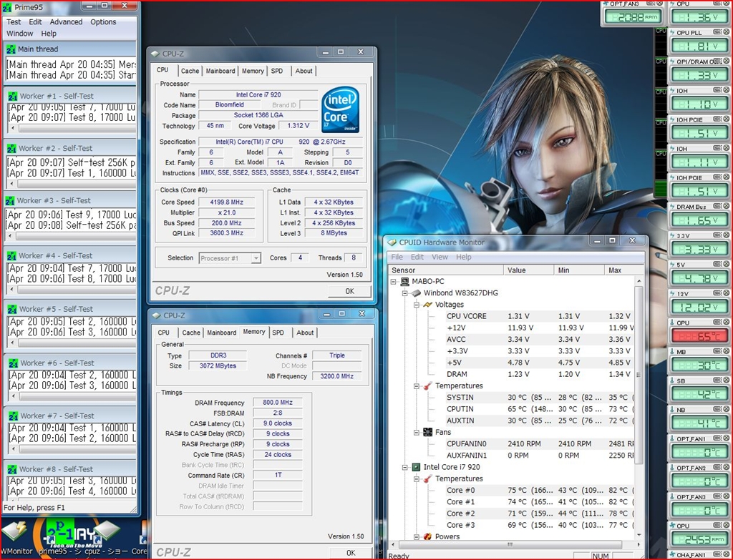Click the Intel Core i7 920 chip icon
The height and width of the screenshot is (560, 733).
(417, 467)
